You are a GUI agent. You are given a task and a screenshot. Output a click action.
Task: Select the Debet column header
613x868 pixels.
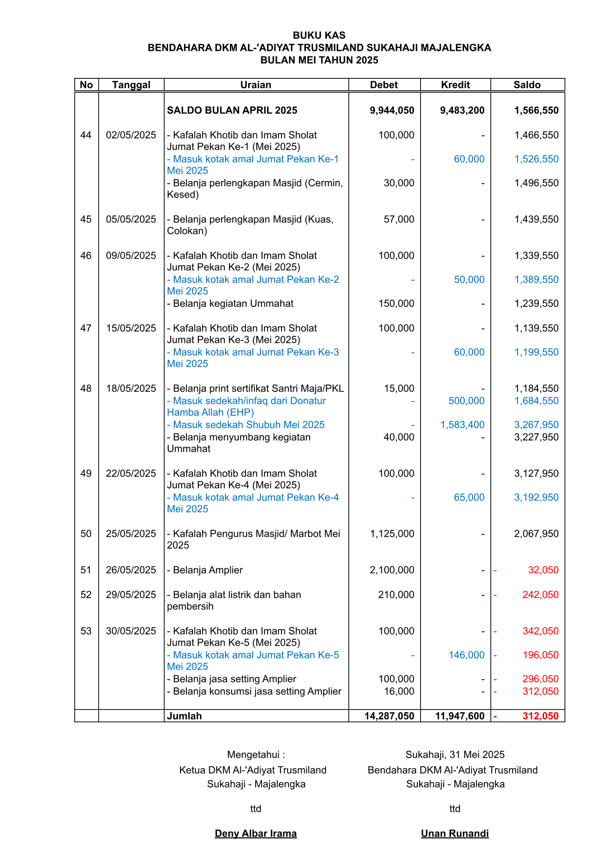point(384,85)
